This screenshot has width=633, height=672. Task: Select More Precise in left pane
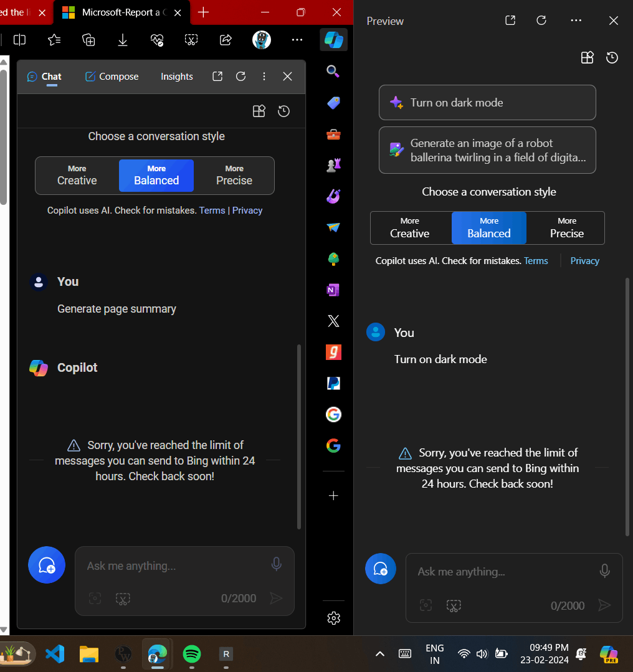(234, 176)
